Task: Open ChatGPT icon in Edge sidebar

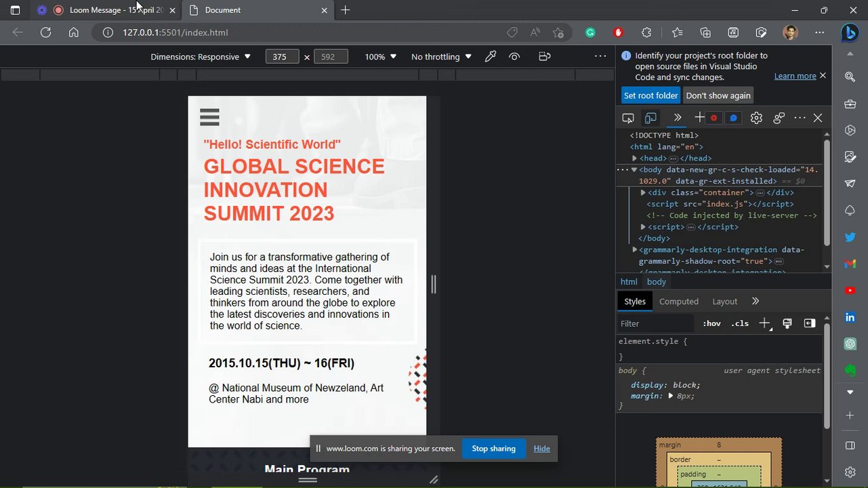Action: pyautogui.click(x=850, y=344)
